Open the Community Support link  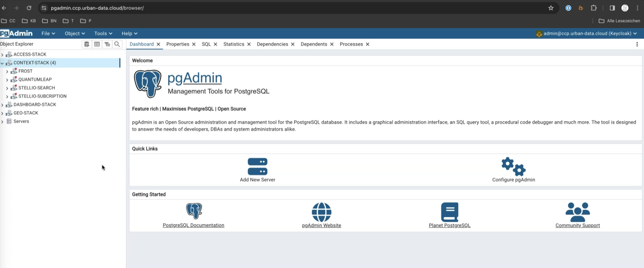578,225
